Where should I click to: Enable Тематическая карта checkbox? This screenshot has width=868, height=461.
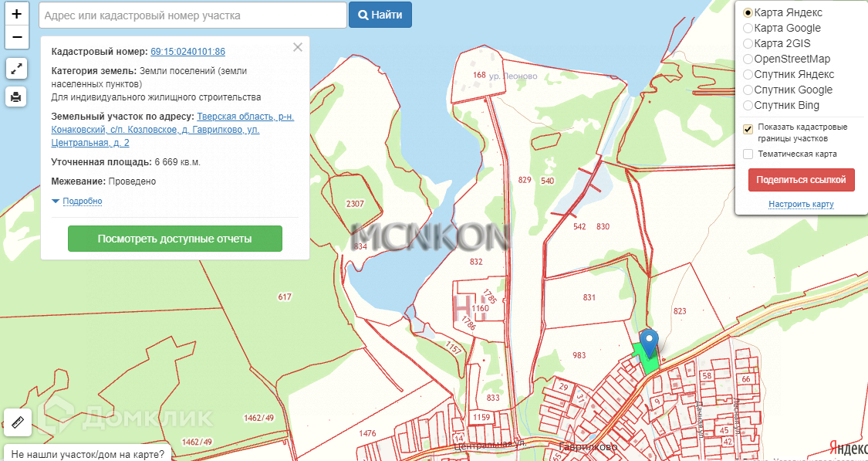748,154
